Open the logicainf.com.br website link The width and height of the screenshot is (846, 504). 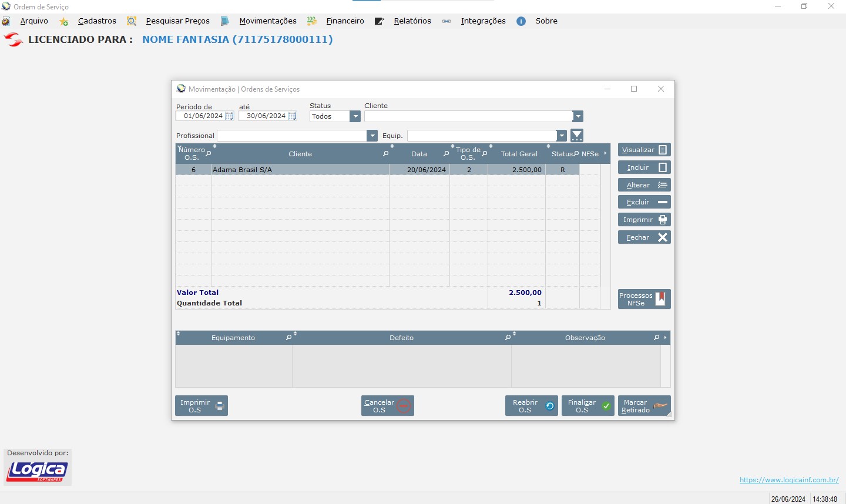[788, 480]
